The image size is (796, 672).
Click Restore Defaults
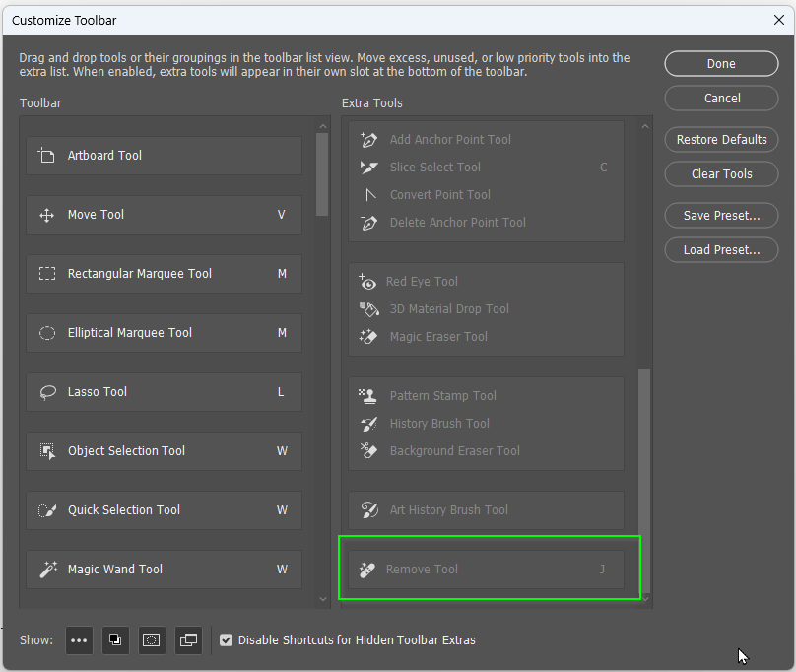[x=720, y=139]
